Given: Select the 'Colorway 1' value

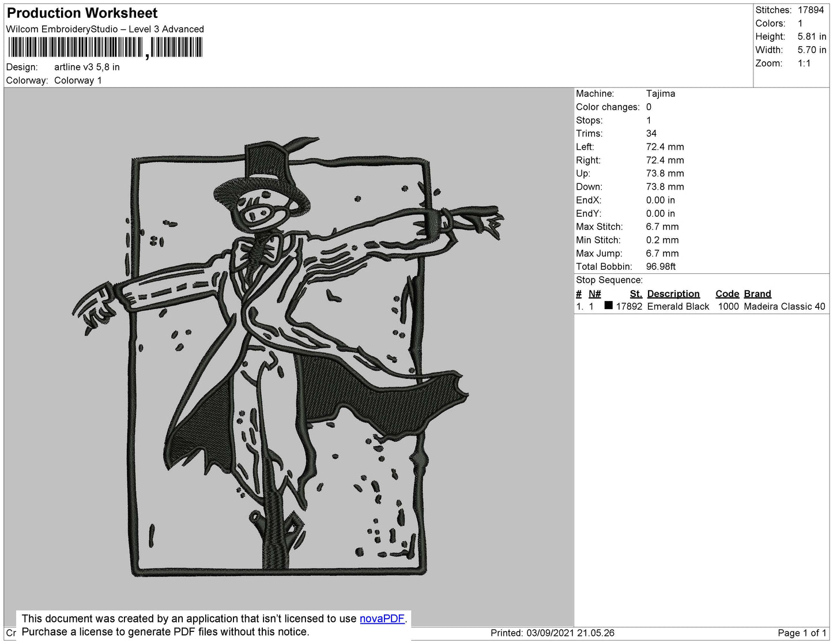Looking at the screenshot, I should tap(78, 80).
